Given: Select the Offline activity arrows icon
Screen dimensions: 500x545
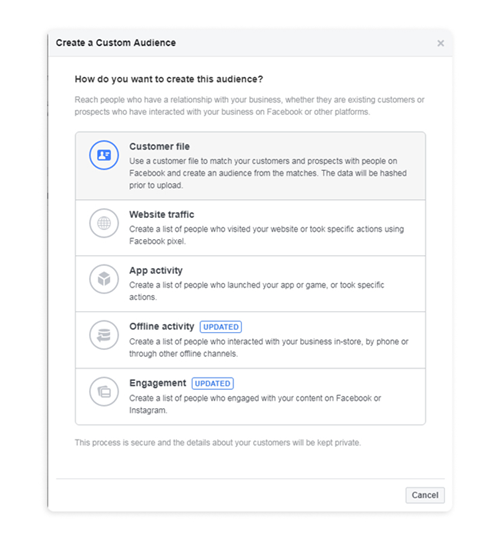Looking at the screenshot, I should pos(104,335).
